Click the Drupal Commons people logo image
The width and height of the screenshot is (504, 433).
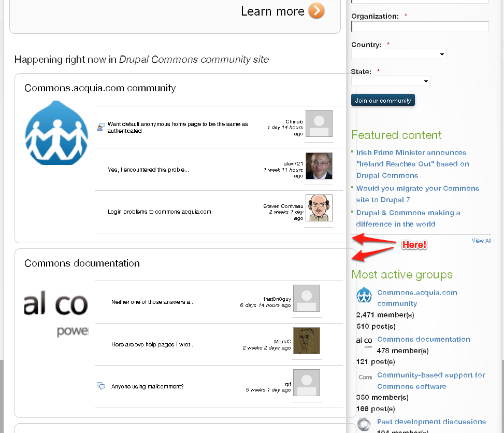click(56, 133)
